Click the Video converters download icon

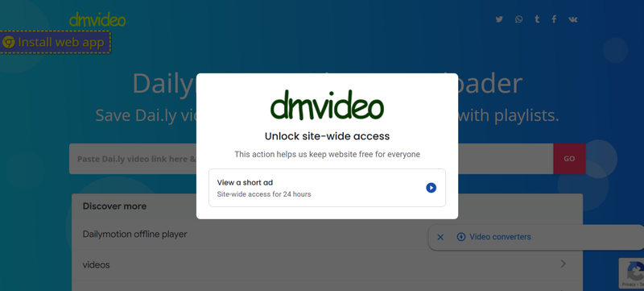pyautogui.click(x=461, y=237)
